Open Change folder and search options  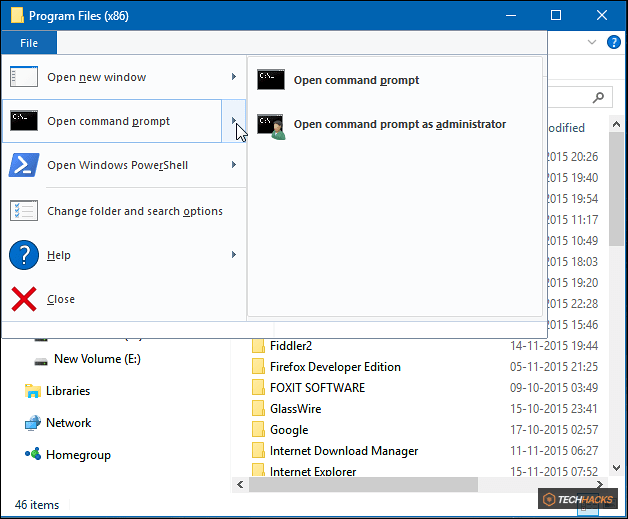pyautogui.click(x=124, y=211)
